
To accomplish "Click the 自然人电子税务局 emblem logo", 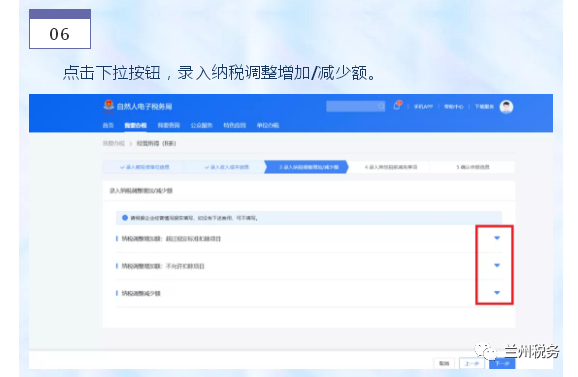I will pos(108,106).
